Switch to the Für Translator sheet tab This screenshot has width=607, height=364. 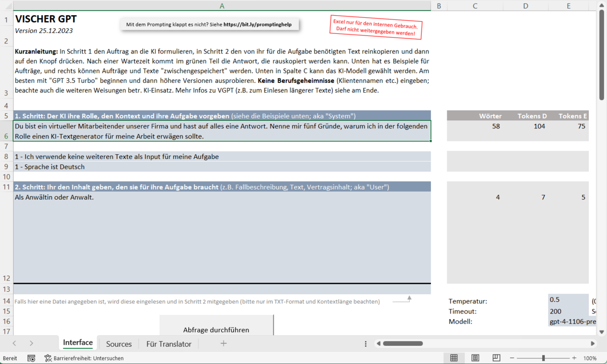click(x=169, y=344)
